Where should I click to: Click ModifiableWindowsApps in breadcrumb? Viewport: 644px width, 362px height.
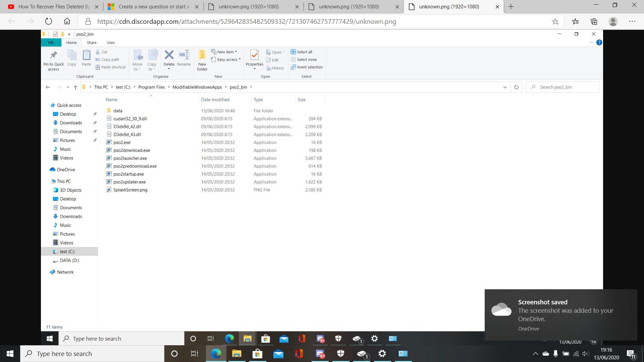(197, 87)
